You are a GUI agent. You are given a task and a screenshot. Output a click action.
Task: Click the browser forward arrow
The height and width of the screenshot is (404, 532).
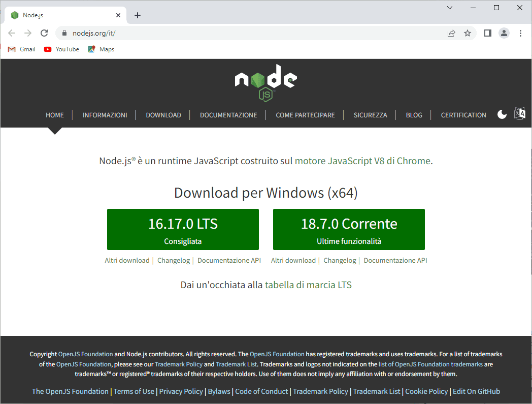(x=28, y=33)
